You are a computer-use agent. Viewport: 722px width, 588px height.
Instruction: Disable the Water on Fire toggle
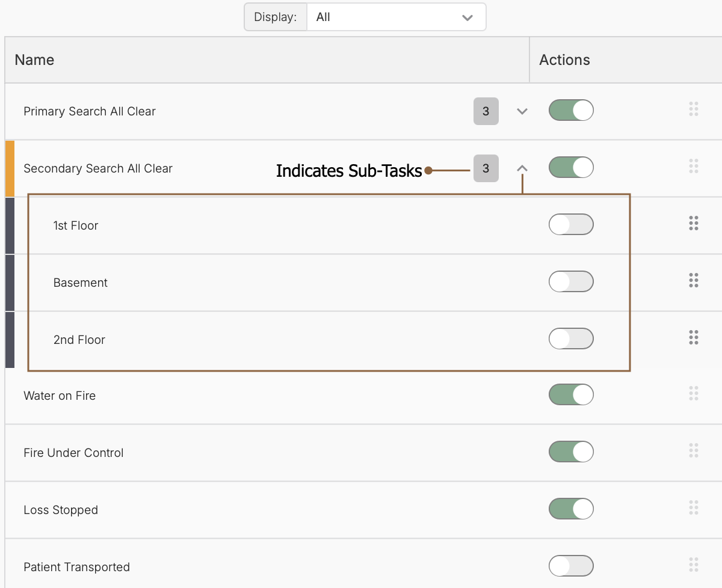571,394
